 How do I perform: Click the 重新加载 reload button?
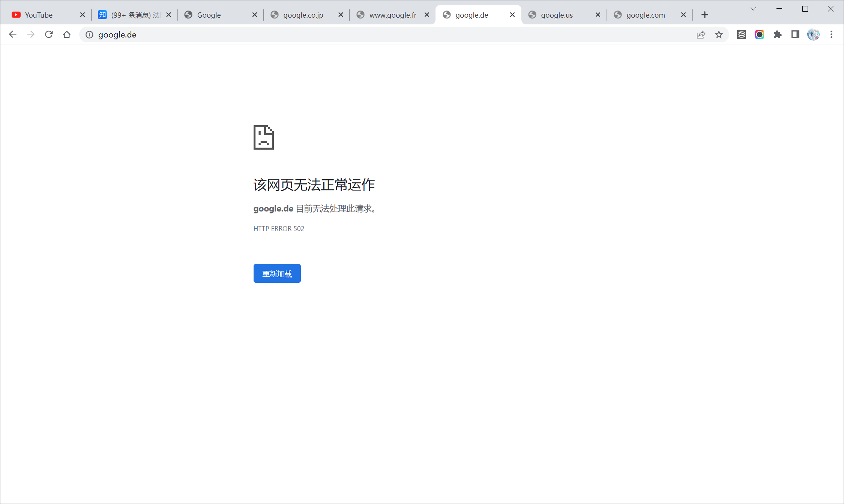click(277, 273)
